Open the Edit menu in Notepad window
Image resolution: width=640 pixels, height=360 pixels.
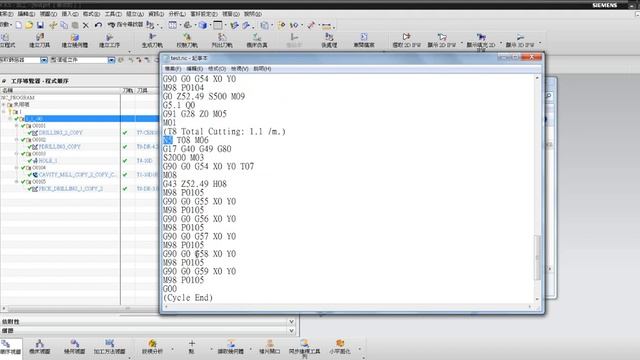(195, 69)
